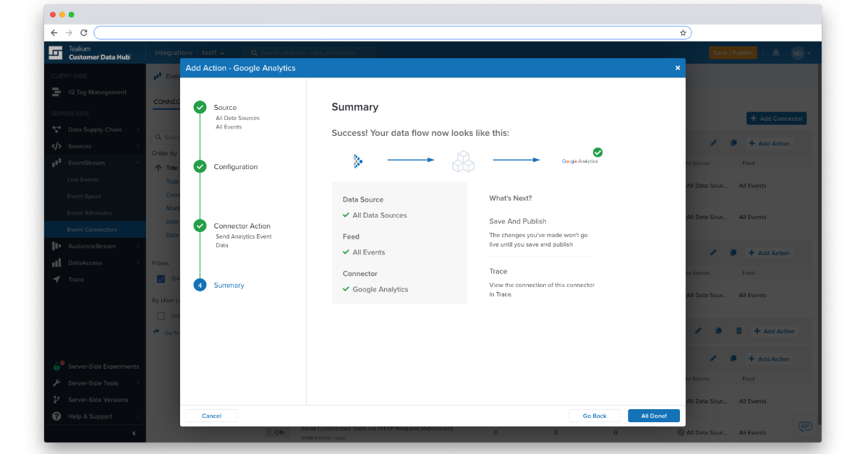Expand Data Supply Chain chevron
The height and width of the screenshot is (454, 868).
tap(137, 129)
